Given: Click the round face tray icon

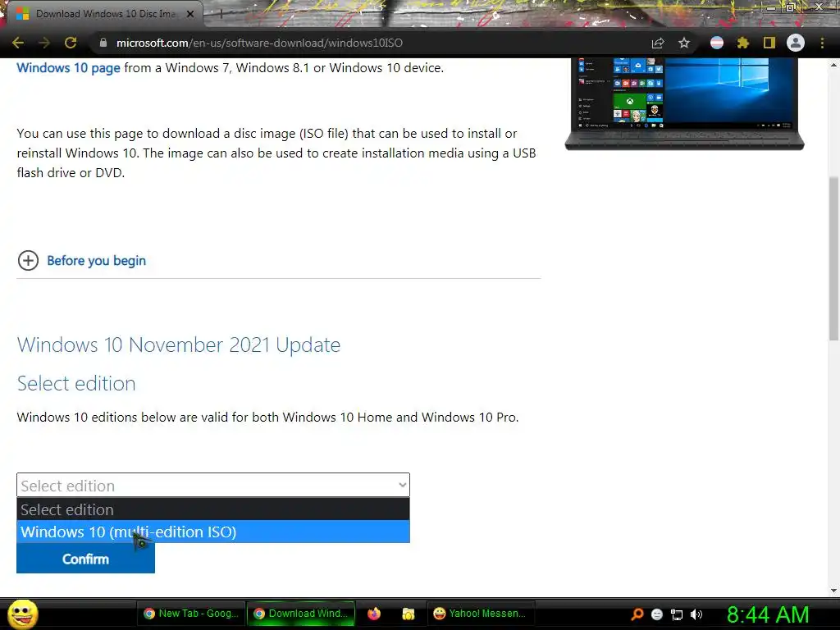Looking at the screenshot, I should click(x=657, y=614).
